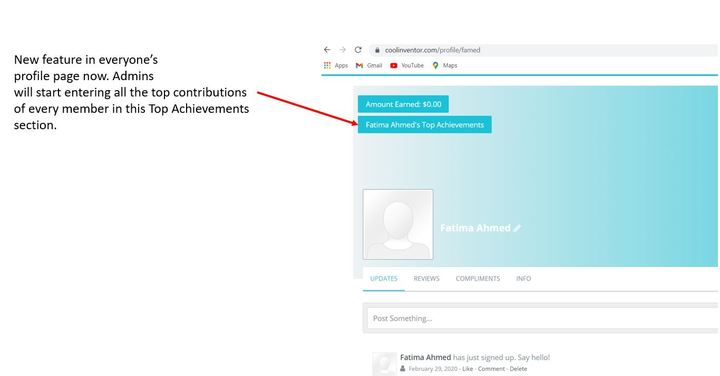Click the browser forward arrow

pyautogui.click(x=343, y=50)
